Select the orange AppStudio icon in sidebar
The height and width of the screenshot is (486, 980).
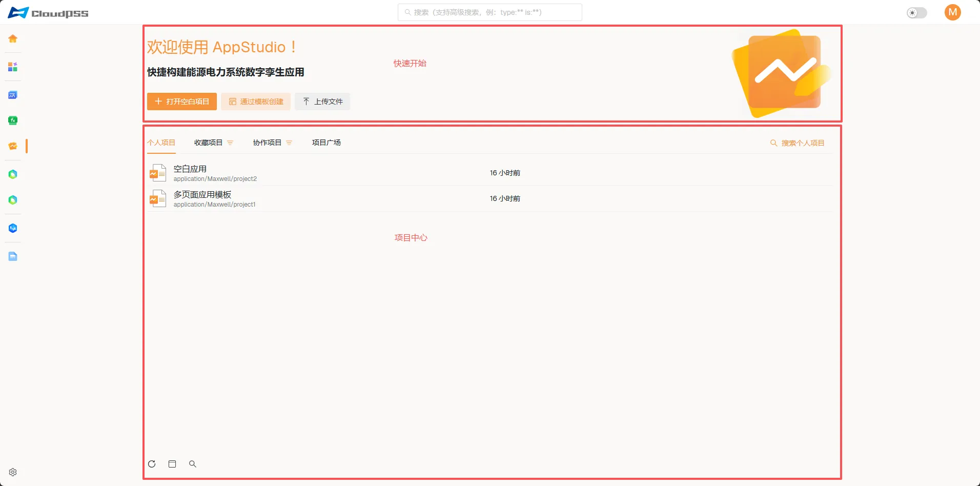(x=13, y=146)
